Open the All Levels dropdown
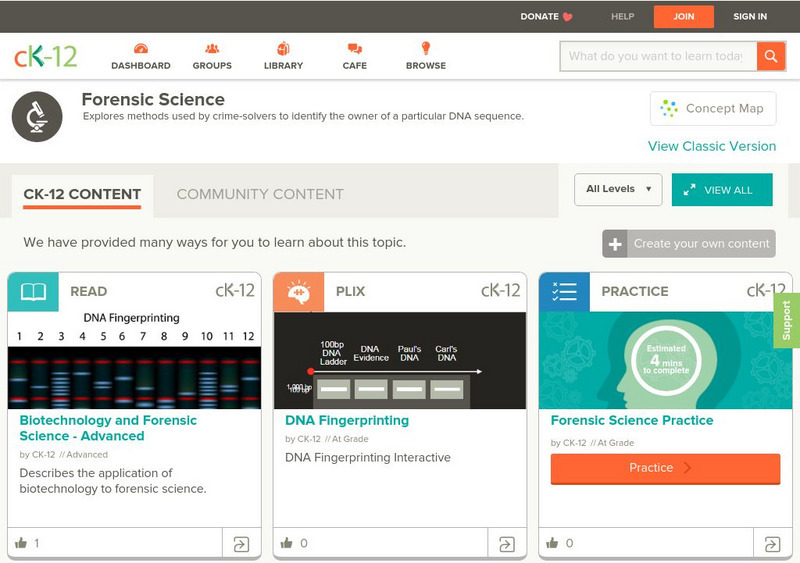The height and width of the screenshot is (563, 800). click(x=618, y=189)
